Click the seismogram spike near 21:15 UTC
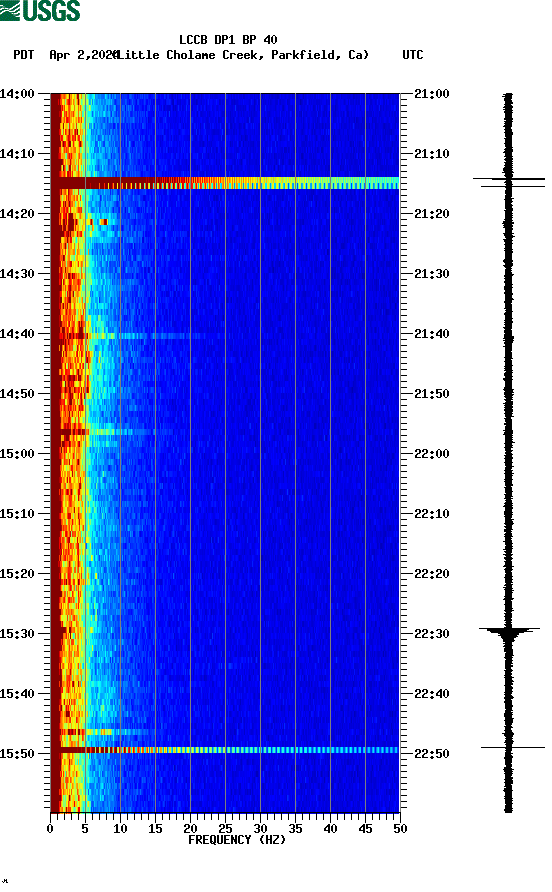 (x=509, y=182)
